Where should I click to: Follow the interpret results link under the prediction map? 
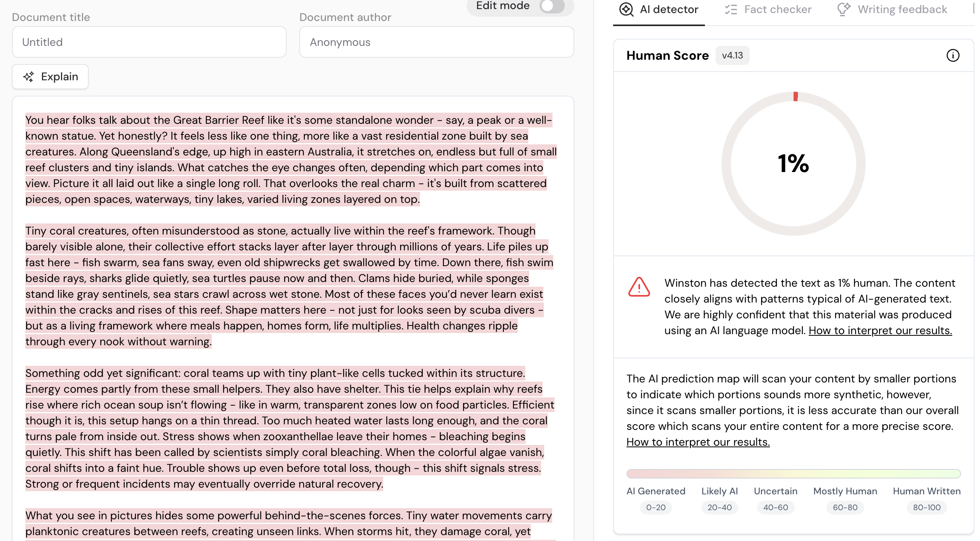point(698,442)
